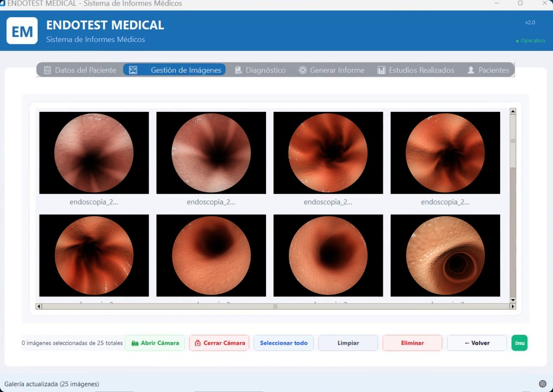Click the "endoscopia_2..." label under the third thumbnail

pos(328,202)
